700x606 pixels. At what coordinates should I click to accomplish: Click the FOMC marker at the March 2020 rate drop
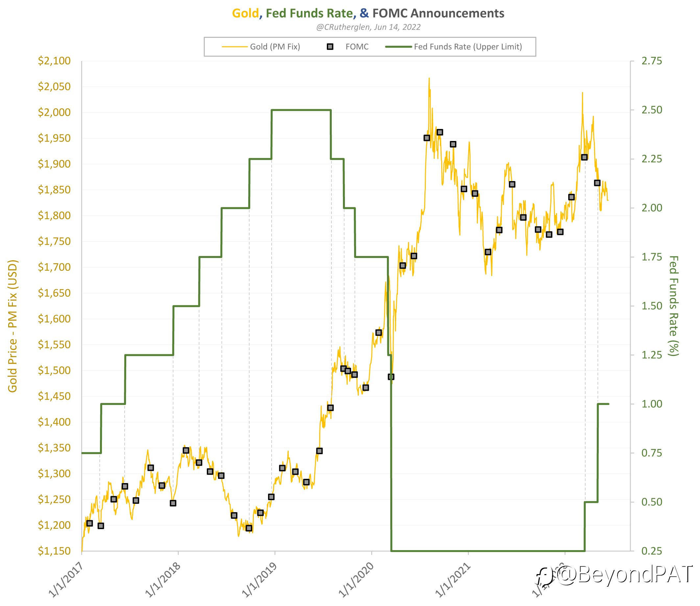391,377
